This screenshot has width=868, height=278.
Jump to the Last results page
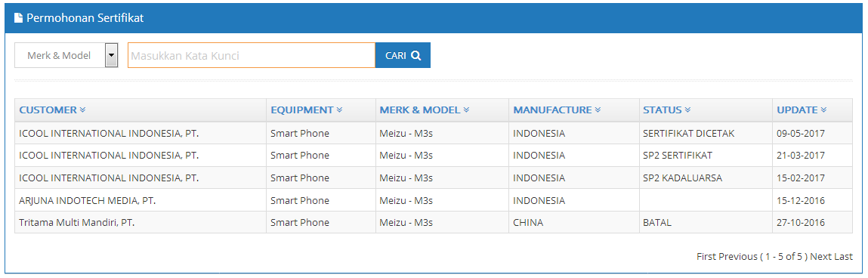pyautogui.click(x=842, y=256)
